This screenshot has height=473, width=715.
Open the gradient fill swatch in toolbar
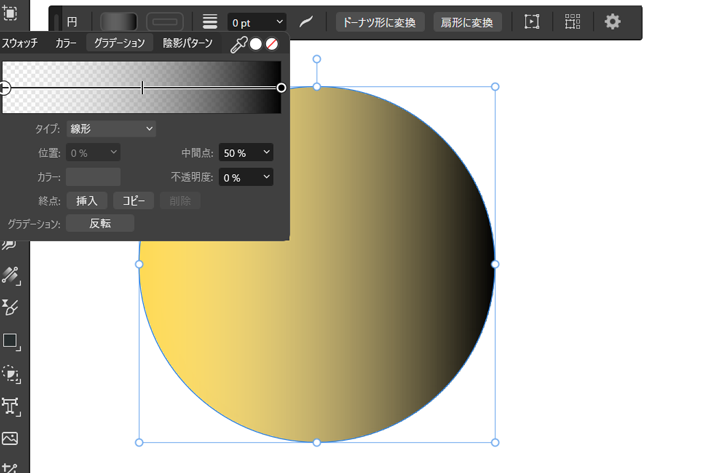(x=119, y=21)
